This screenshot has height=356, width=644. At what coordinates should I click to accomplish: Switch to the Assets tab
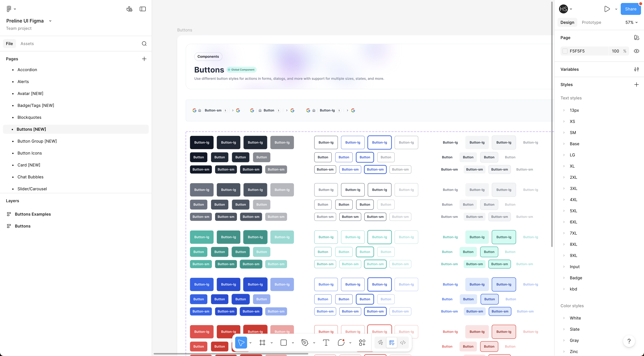click(x=27, y=43)
